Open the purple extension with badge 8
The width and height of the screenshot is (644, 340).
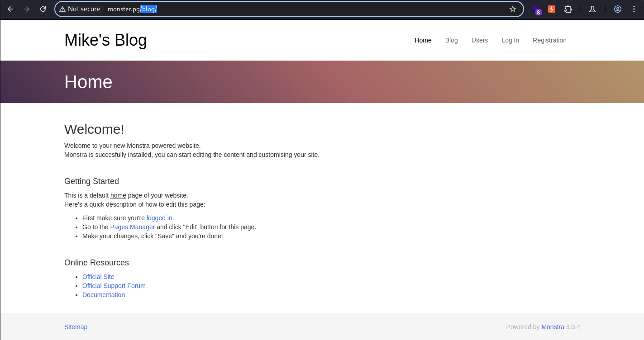coord(536,9)
